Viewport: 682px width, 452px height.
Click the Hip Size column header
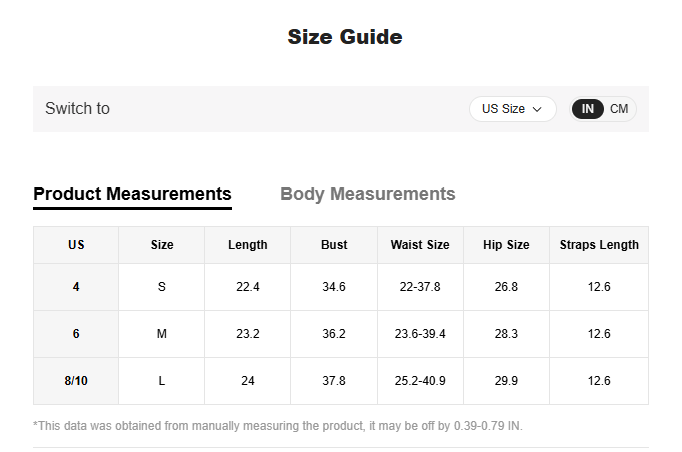(x=506, y=245)
